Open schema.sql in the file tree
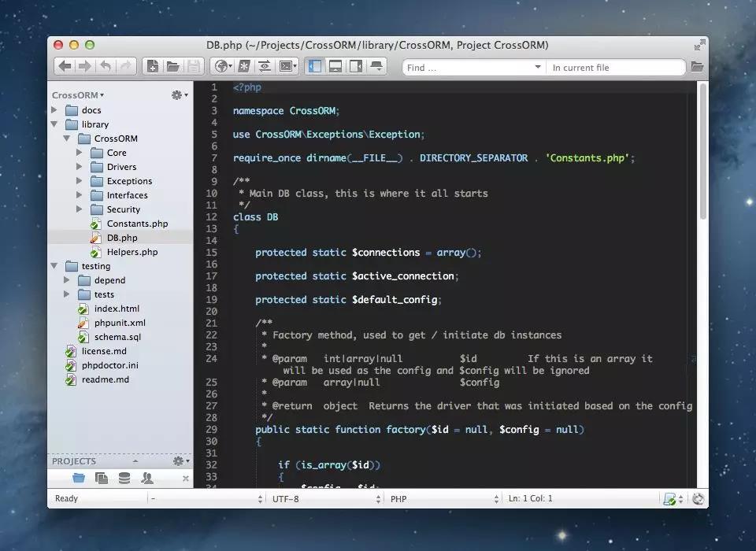 tap(117, 337)
